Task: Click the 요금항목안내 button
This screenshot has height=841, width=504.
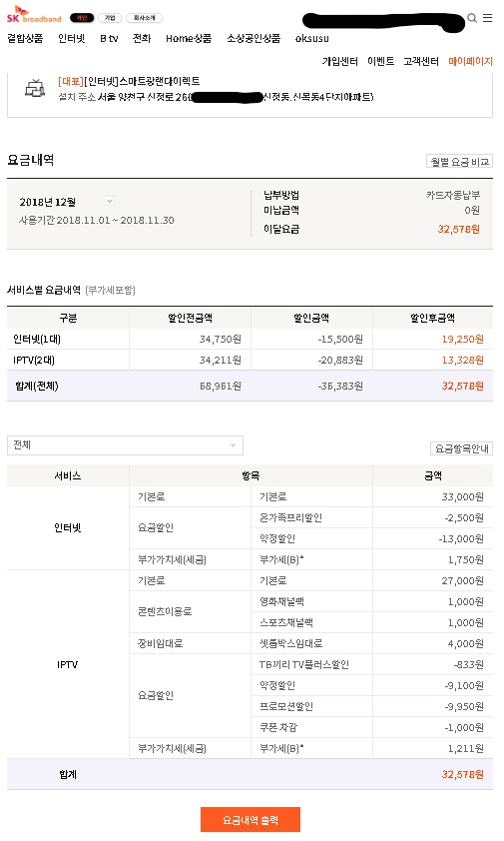Action: pyautogui.click(x=462, y=448)
